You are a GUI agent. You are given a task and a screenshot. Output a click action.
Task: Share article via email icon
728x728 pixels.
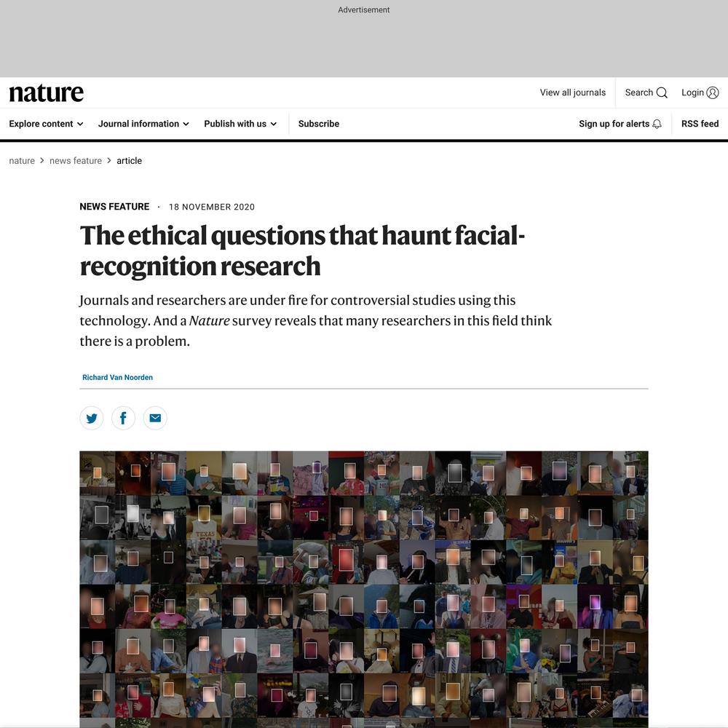click(155, 418)
